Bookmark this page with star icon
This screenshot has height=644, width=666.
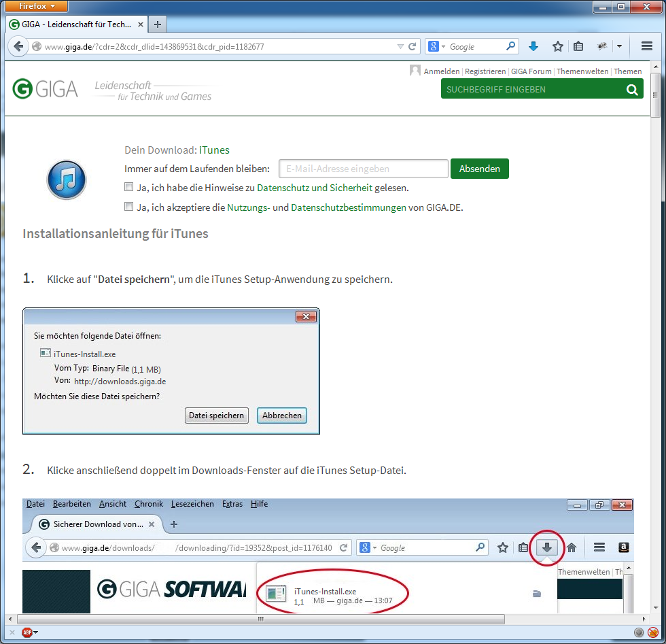point(558,46)
